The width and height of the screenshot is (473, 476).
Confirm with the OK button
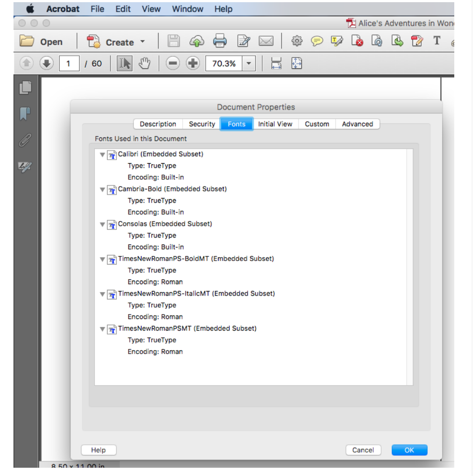(x=409, y=450)
